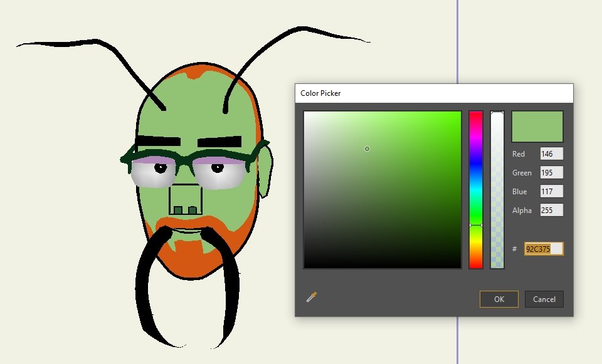Select the Blue value input box
Screen dimensions: 602x364
551,192
